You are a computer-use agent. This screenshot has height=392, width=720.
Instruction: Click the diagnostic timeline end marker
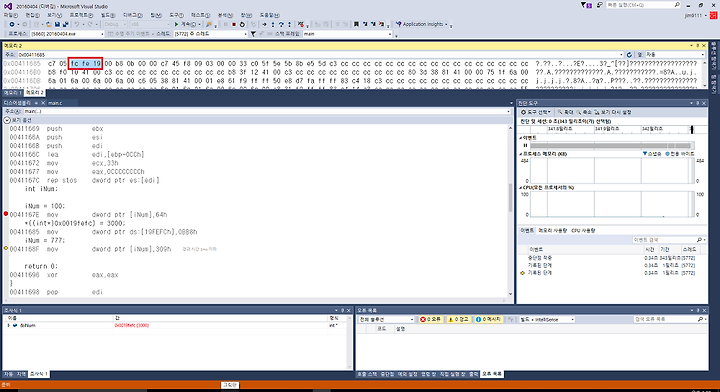tap(692, 129)
